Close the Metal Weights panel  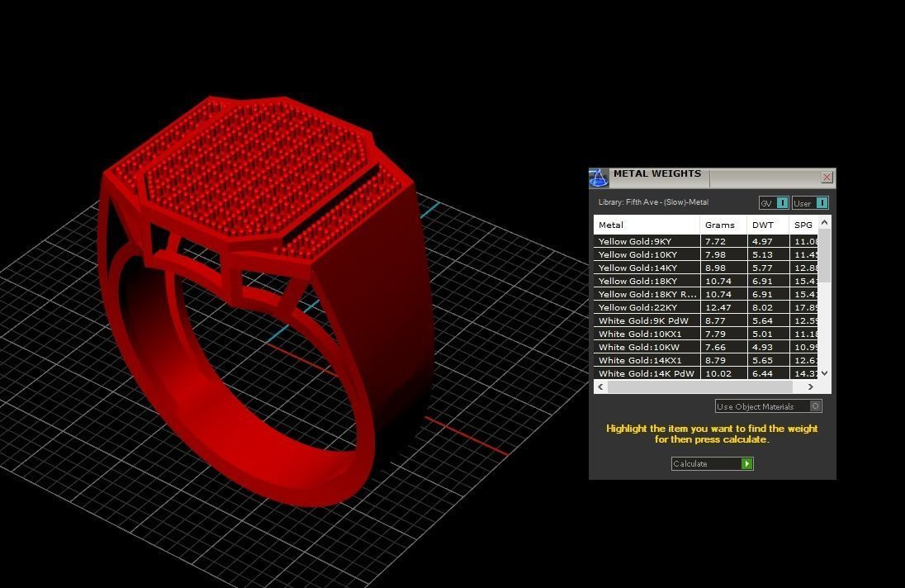click(827, 178)
